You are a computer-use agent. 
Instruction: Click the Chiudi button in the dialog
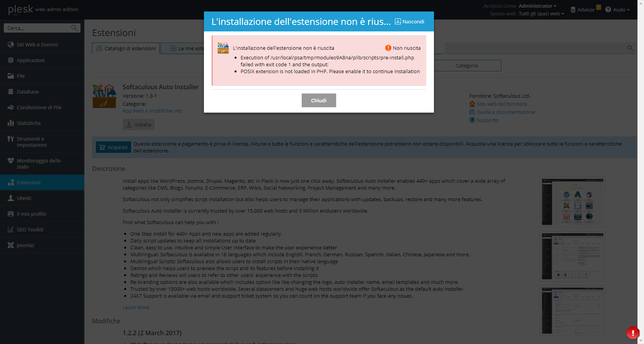click(x=319, y=100)
